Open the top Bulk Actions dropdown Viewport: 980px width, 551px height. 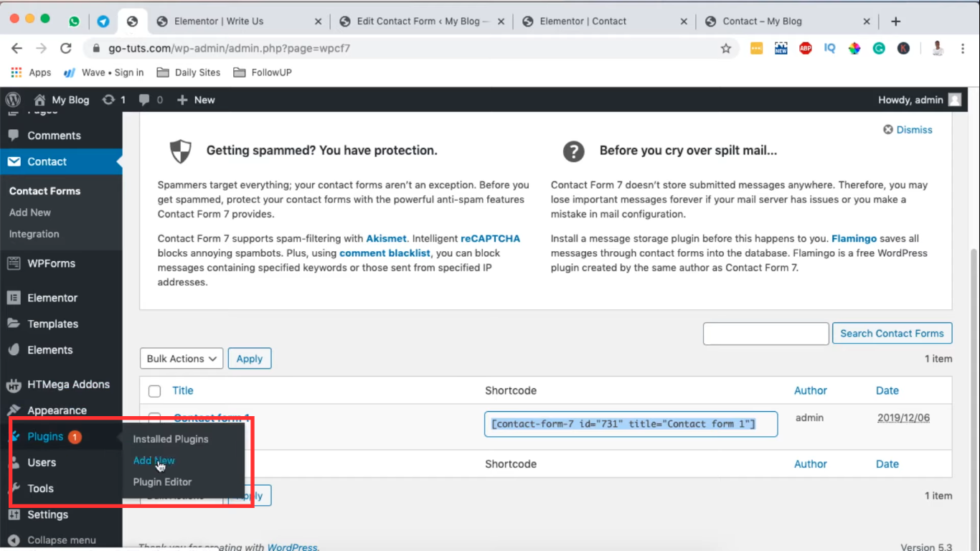click(182, 359)
